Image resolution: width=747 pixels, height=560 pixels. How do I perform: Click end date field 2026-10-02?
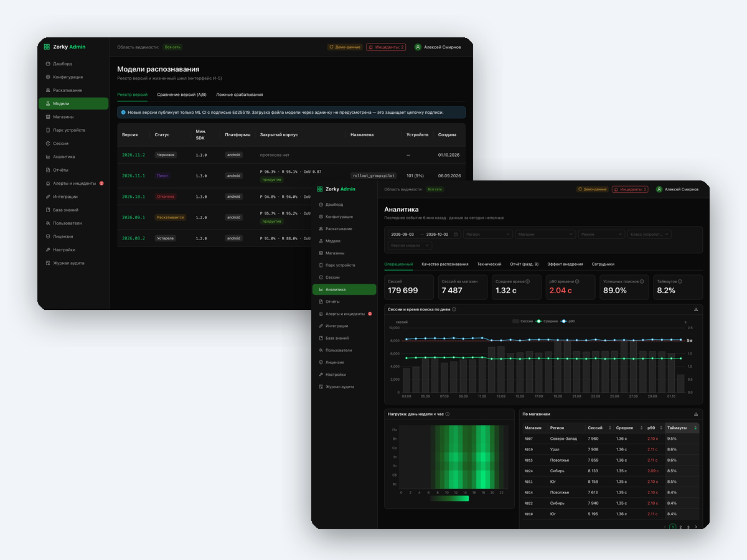tap(437, 235)
